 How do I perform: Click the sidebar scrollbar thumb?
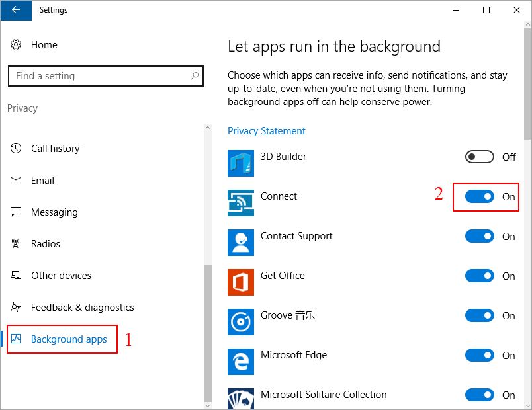tap(208, 333)
